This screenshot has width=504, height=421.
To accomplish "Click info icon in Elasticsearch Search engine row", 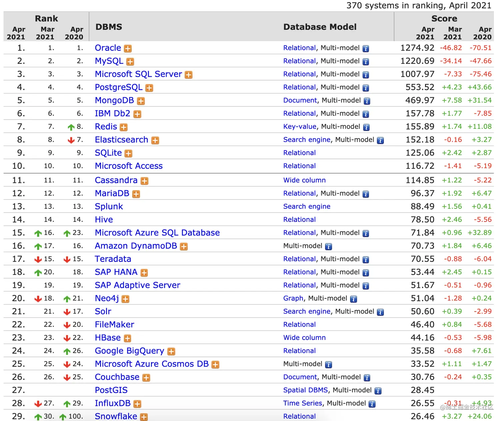I will tap(380, 140).
